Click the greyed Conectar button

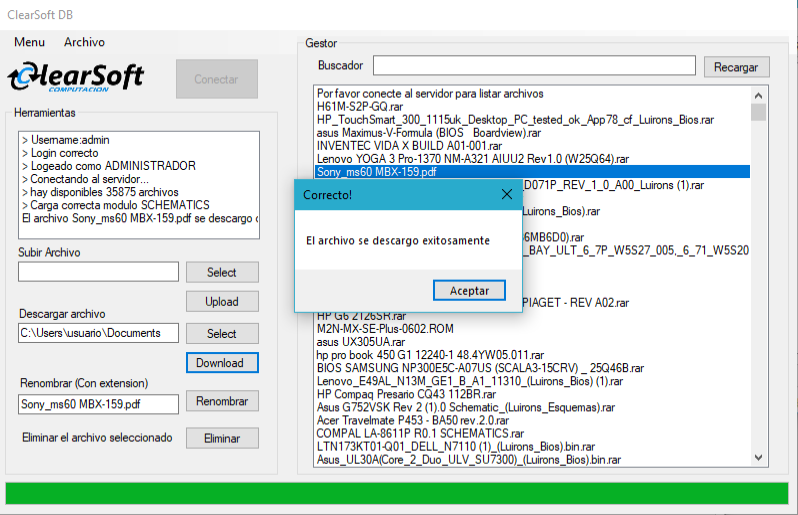pos(217,79)
